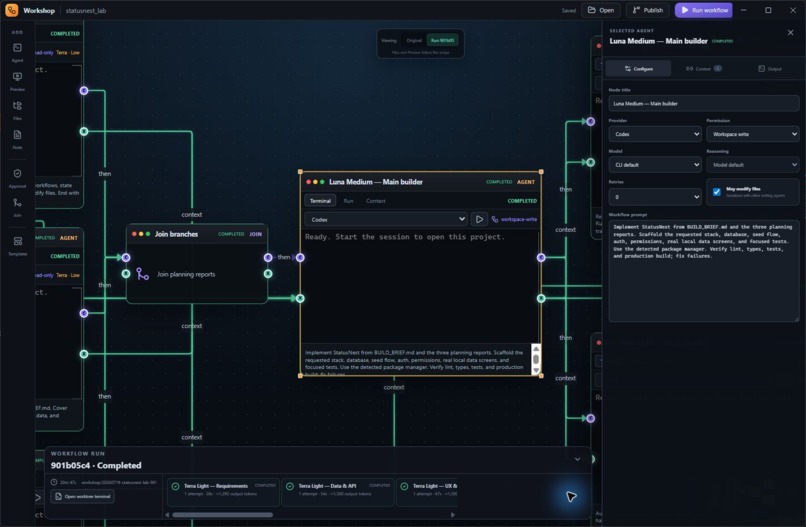Image resolution: width=806 pixels, height=527 pixels.
Task: Click the run duration clock icon
Action: pyautogui.click(x=54, y=482)
